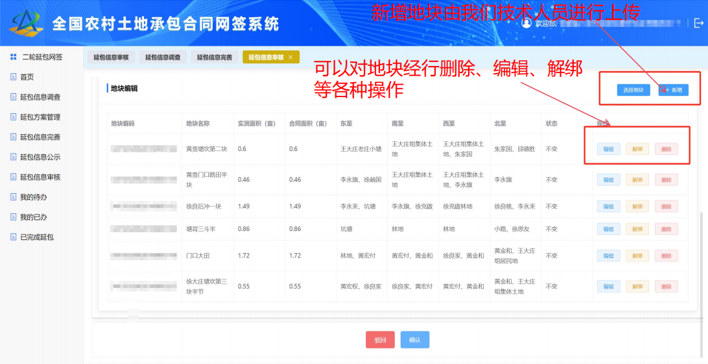Close the active yellow 延包信息审核 tab
Screen dimensions: 708x364
[290, 57]
